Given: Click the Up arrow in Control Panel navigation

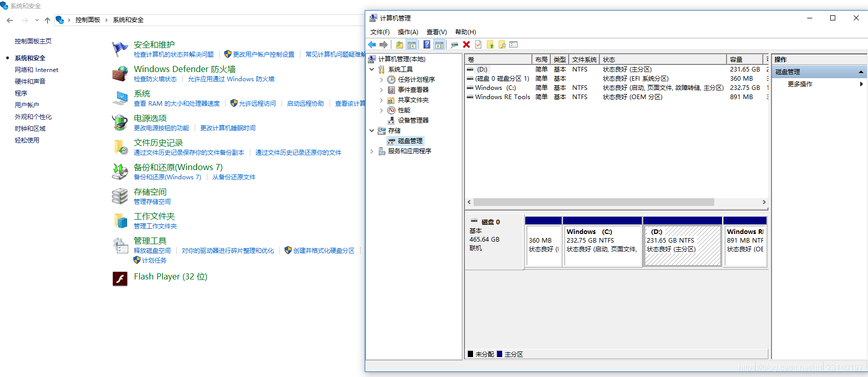Looking at the screenshot, I should [48, 20].
